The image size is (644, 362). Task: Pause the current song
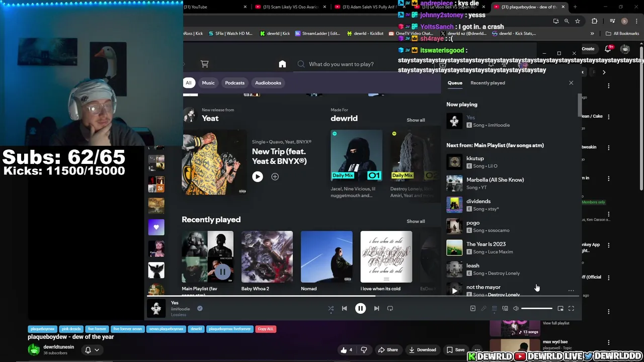[360, 308]
